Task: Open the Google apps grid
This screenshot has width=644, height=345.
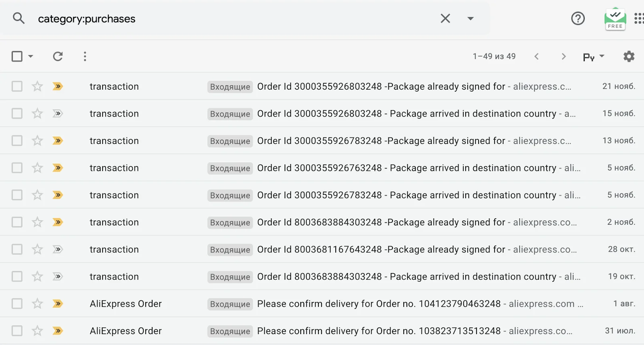Action: [x=638, y=18]
